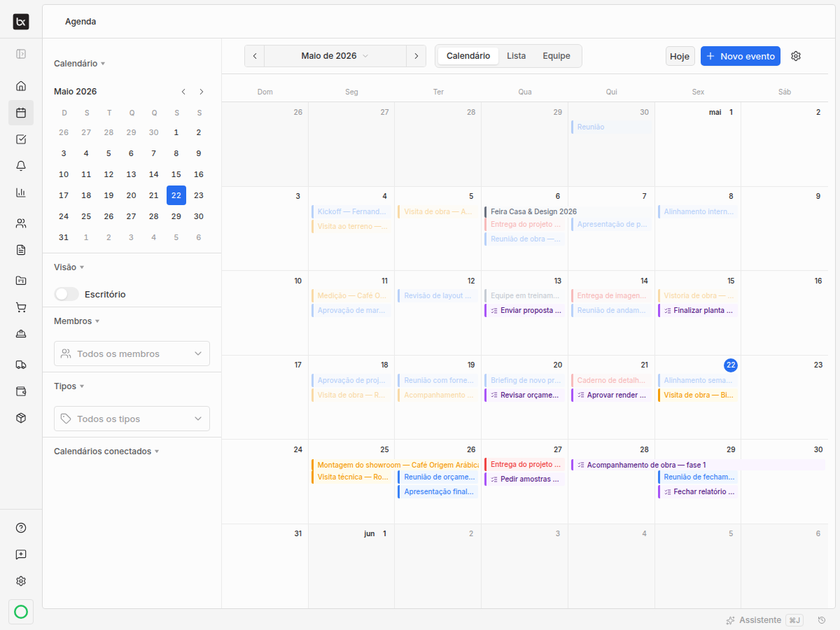
Task: Click the app logo at top left
Action: click(21, 22)
